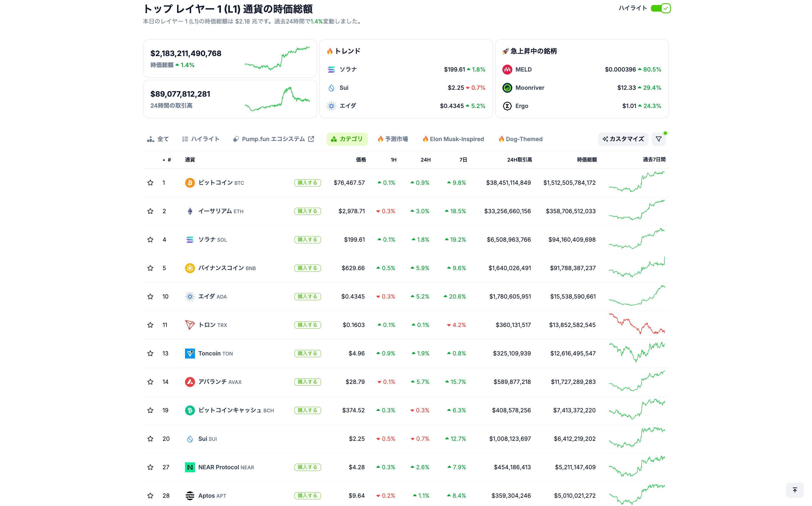
Task: Click the filter funnel icon
Action: (x=658, y=139)
